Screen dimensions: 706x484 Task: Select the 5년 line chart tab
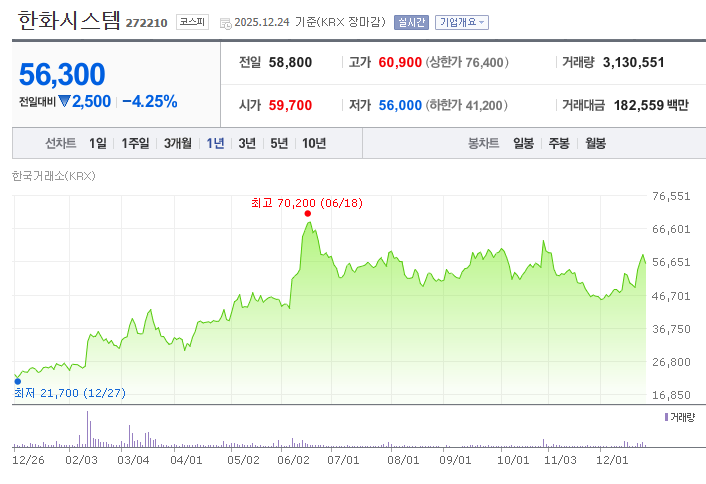(279, 143)
